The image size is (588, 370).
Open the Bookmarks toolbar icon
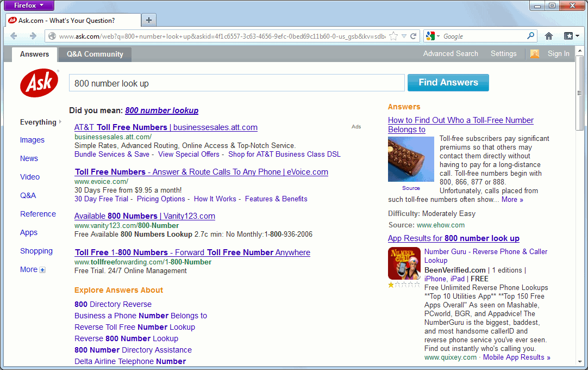[x=568, y=36]
